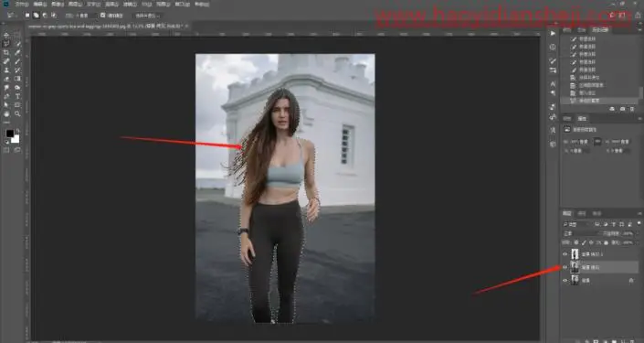Open the Character panel A icon

pos(553,83)
